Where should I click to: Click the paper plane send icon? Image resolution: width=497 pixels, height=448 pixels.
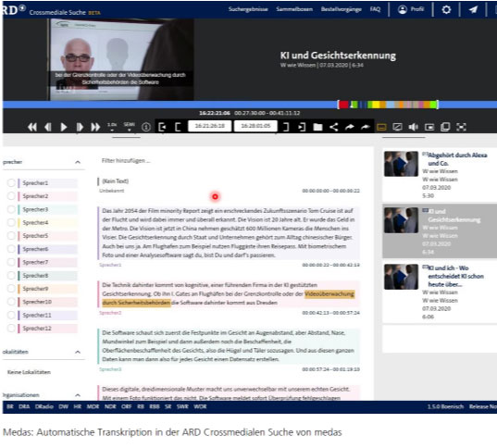tap(473, 9)
